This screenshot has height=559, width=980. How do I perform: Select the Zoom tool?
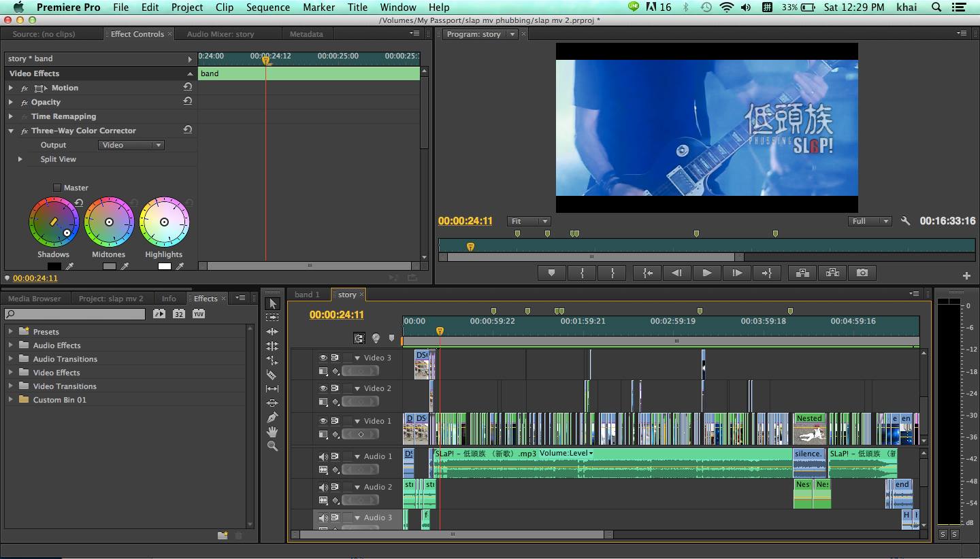[272, 446]
